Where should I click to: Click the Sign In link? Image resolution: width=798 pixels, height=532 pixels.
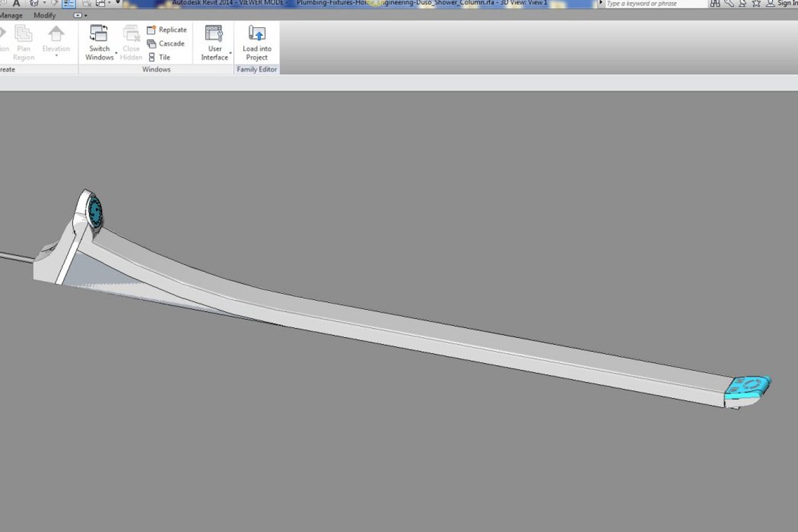pyautogui.click(x=787, y=4)
